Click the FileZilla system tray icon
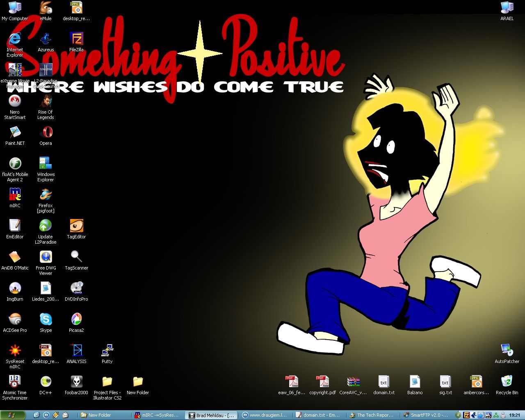 [x=466, y=415]
